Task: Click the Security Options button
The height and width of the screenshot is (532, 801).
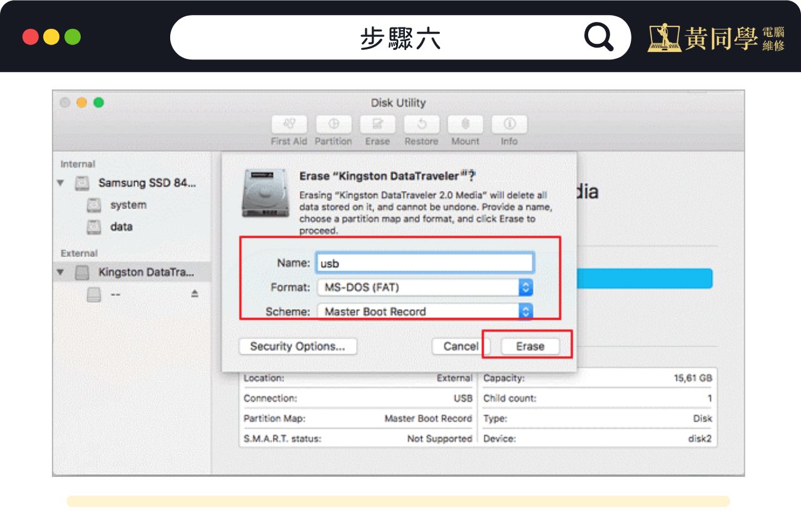Action: tap(298, 346)
